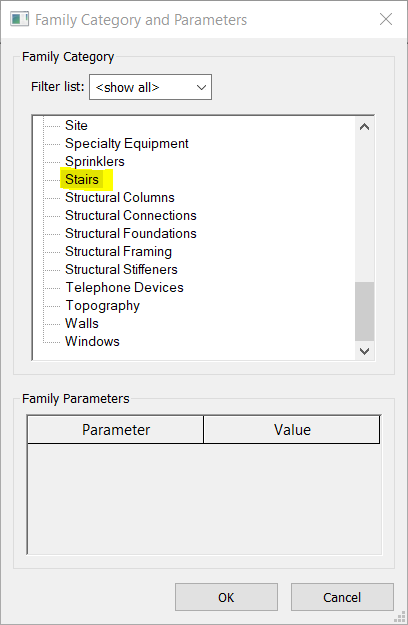Click the category list scroll down arrow
Image resolution: width=408 pixels, height=625 pixels.
(x=364, y=351)
